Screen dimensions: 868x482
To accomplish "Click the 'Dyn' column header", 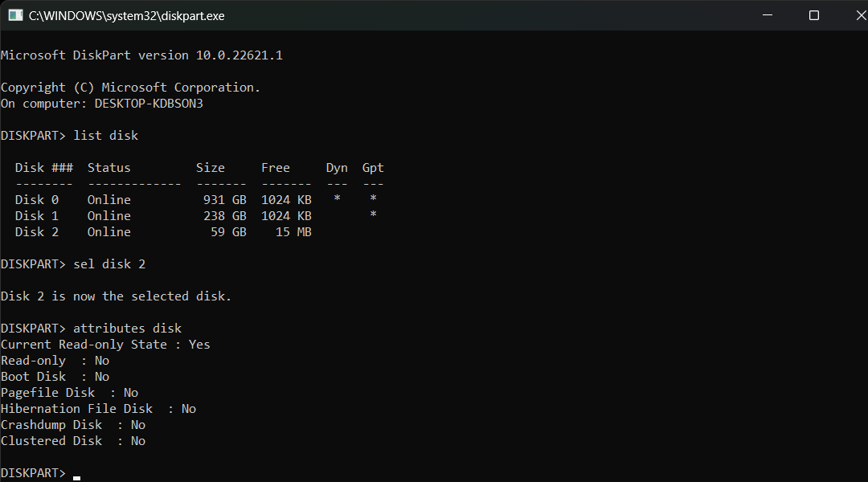I will coord(337,168).
